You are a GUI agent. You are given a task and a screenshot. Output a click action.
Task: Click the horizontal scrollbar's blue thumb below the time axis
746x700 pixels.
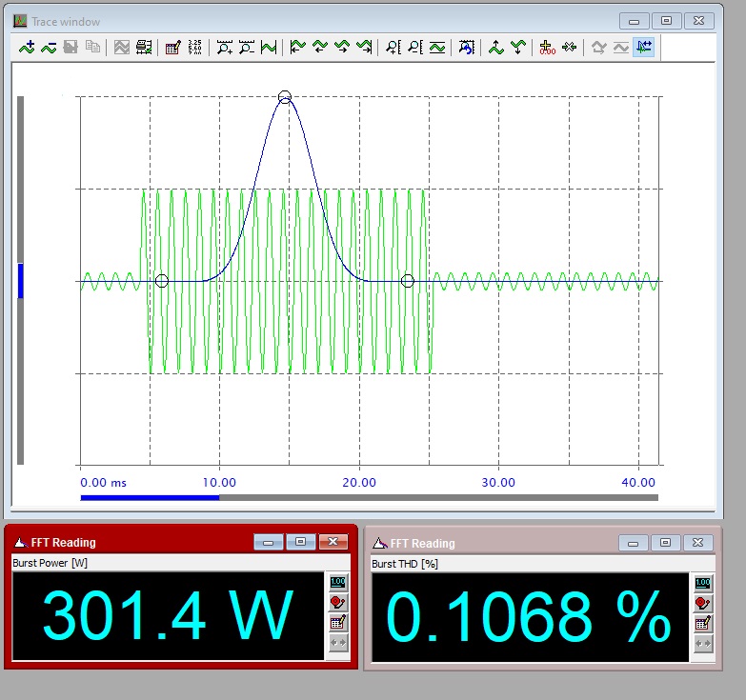(x=150, y=498)
